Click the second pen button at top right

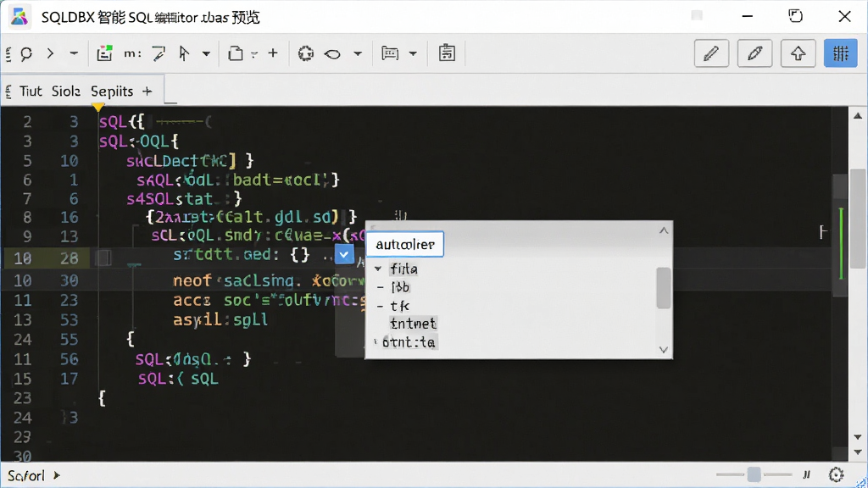(754, 53)
